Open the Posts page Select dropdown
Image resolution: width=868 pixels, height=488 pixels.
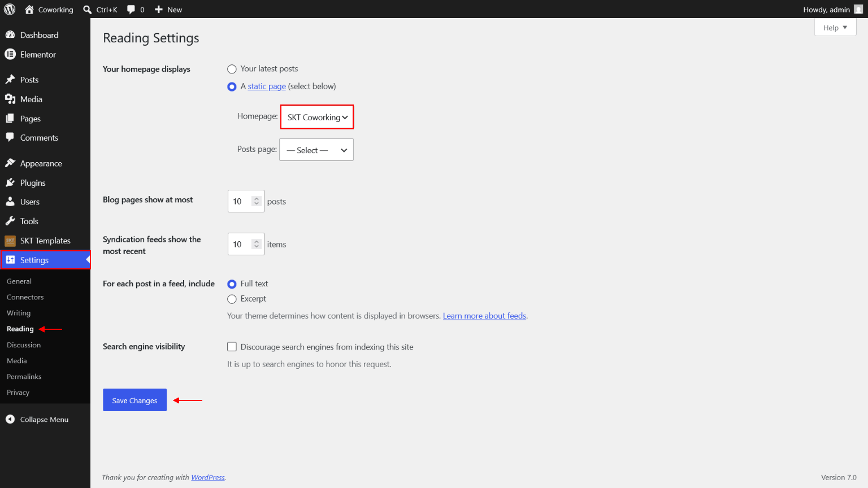click(x=316, y=150)
